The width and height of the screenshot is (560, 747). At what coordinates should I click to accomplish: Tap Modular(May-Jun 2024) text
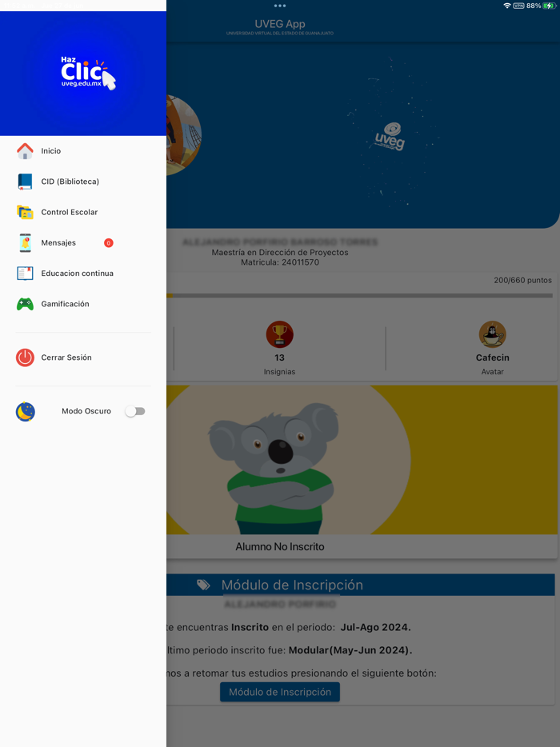tap(350, 650)
